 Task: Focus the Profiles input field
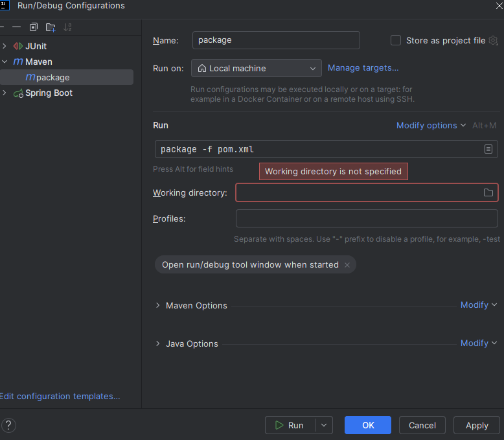coord(367,218)
